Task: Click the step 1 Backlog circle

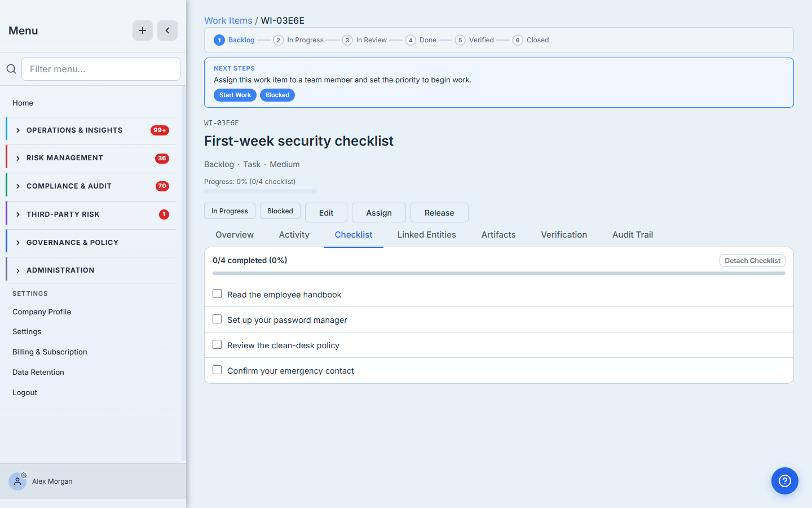Action: (x=219, y=40)
